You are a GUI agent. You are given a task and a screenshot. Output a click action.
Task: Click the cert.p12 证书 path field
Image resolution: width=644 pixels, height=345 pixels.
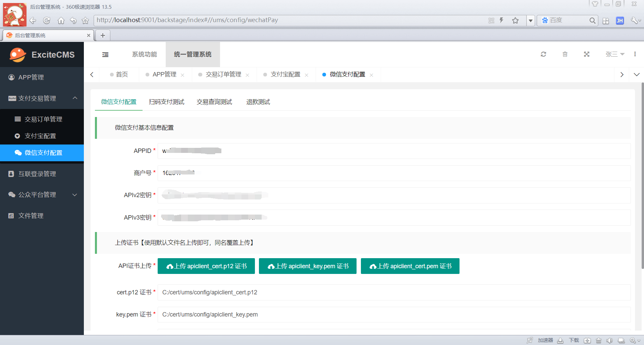(x=394, y=292)
